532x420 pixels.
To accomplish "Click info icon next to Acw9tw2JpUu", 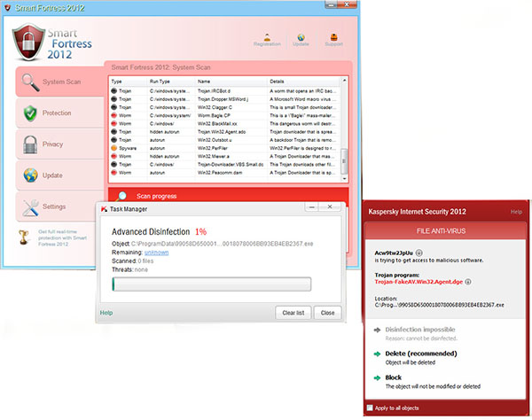I will click(x=419, y=253).
